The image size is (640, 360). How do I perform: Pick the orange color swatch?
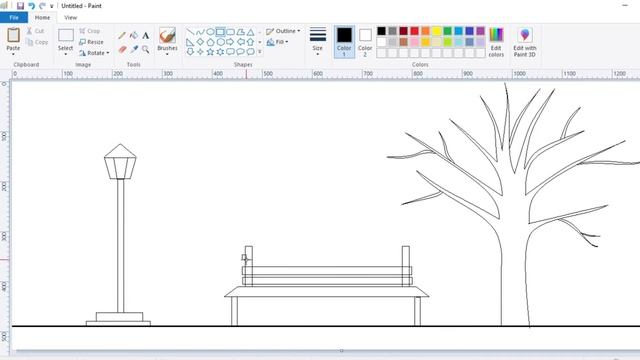pyautogui.click(x=425, y=31)
